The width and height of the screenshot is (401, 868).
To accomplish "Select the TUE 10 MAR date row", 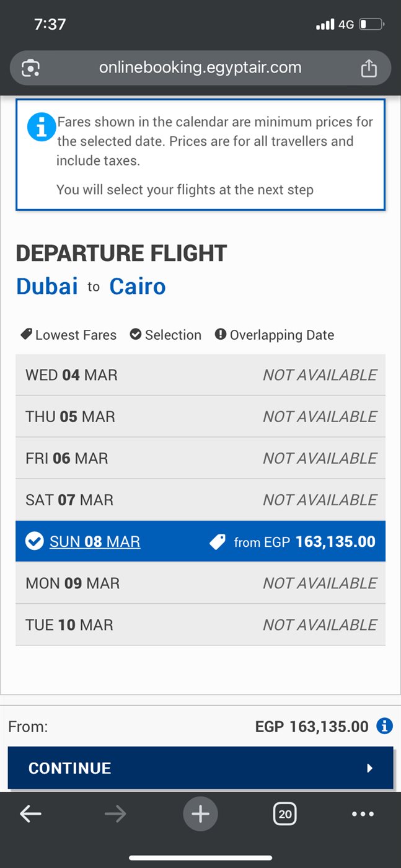I will tap(200, 625).
